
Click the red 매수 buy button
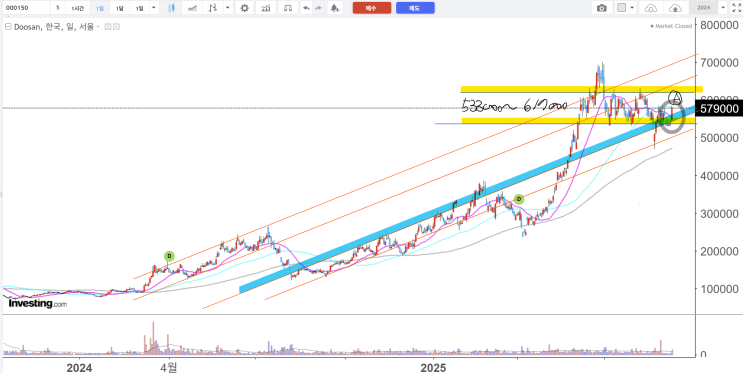point(372,8)
